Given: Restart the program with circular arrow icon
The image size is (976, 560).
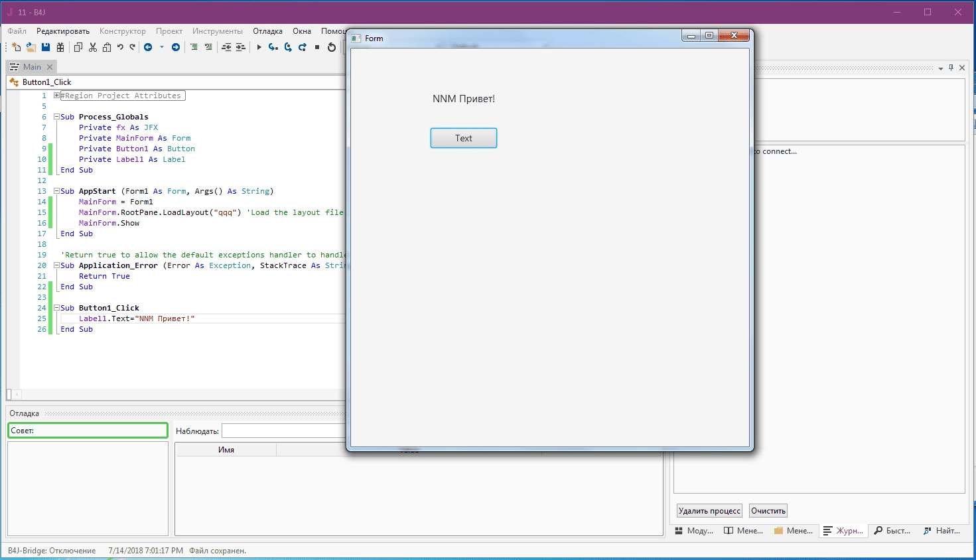Looking at the screenshot, I should click(332, 47).
